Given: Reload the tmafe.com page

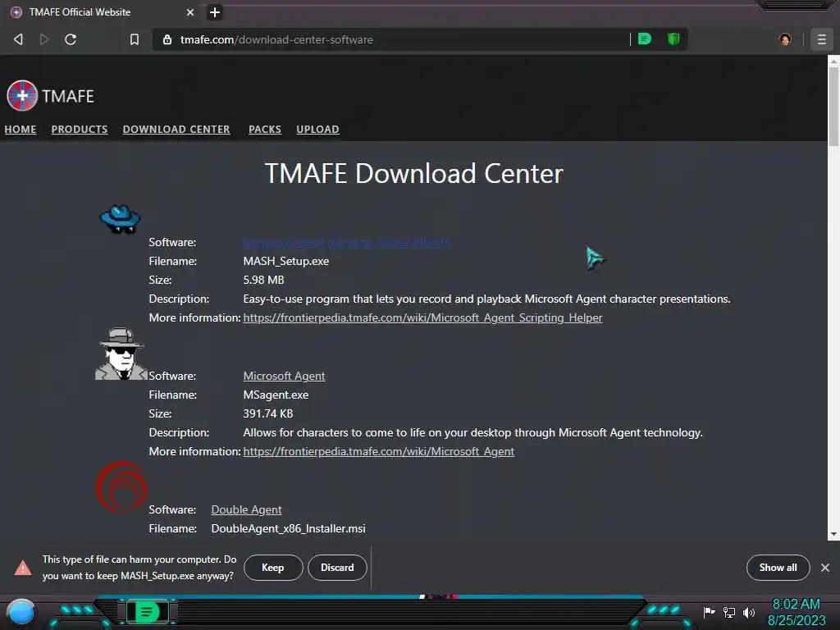Looking at the screenshot, I should pyautogui.click(x=71, y=39).
